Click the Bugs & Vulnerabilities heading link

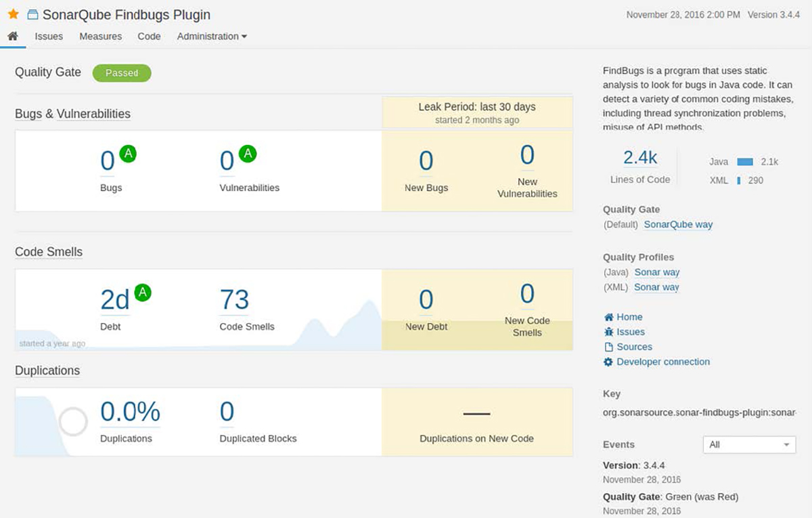[72, 114]
